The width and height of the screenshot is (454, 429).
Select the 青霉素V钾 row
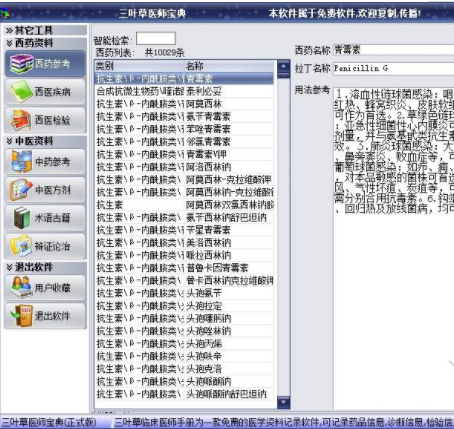pos(184,154)
